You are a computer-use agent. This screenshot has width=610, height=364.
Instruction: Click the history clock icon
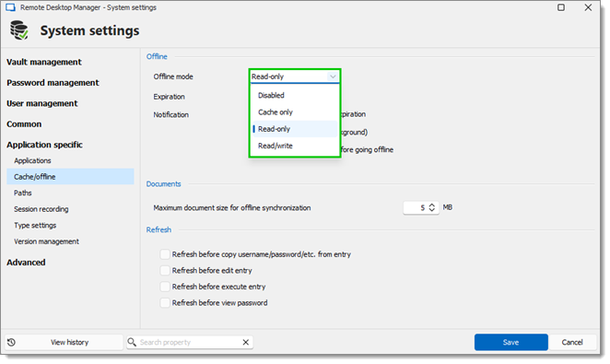click(12, 342)
